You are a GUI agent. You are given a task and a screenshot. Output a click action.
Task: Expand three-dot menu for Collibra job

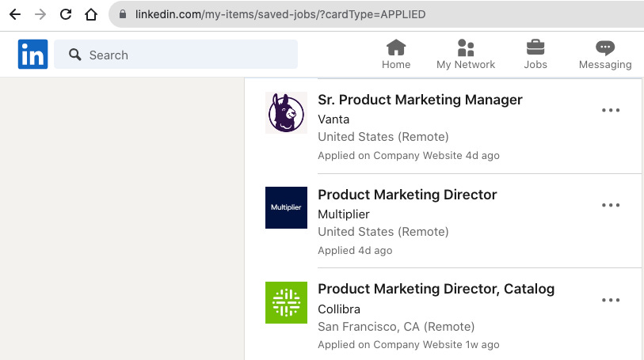[611, 301]
